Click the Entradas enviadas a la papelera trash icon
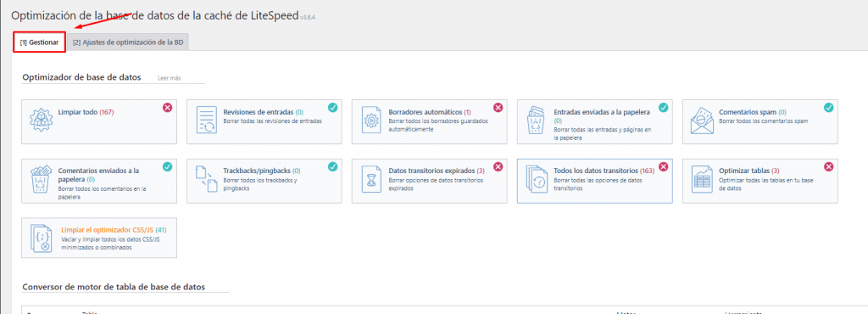Viewport: 868px width, 314px height. [537, 121]
